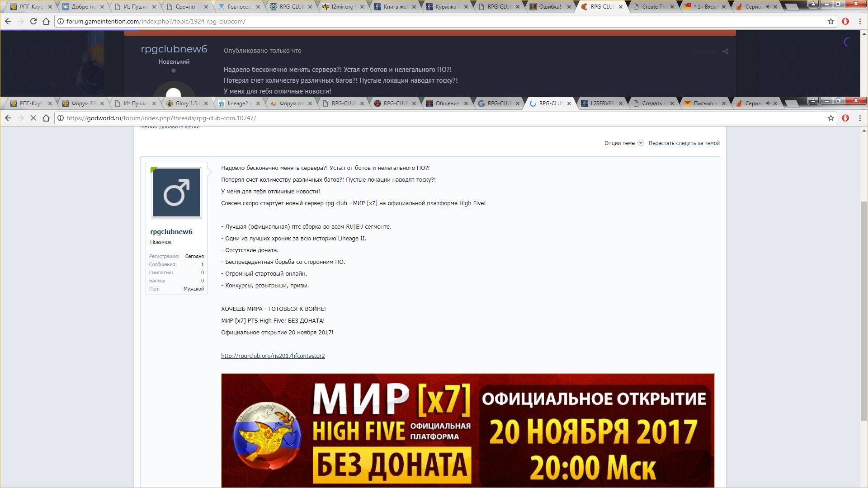Mute audio on Сериа tab in godworld window
868x488 pixels.
pyautogui.click(x=768, y=103)
